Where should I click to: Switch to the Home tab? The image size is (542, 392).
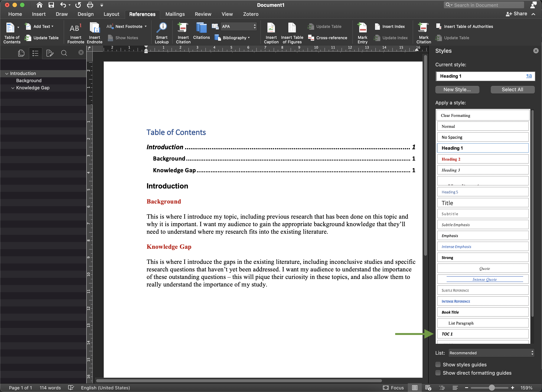pos(15,14)
